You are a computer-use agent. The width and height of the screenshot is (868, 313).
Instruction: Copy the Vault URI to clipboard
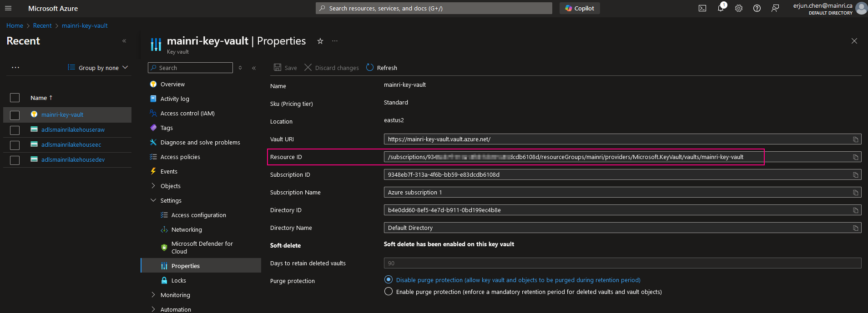point(855,139)
